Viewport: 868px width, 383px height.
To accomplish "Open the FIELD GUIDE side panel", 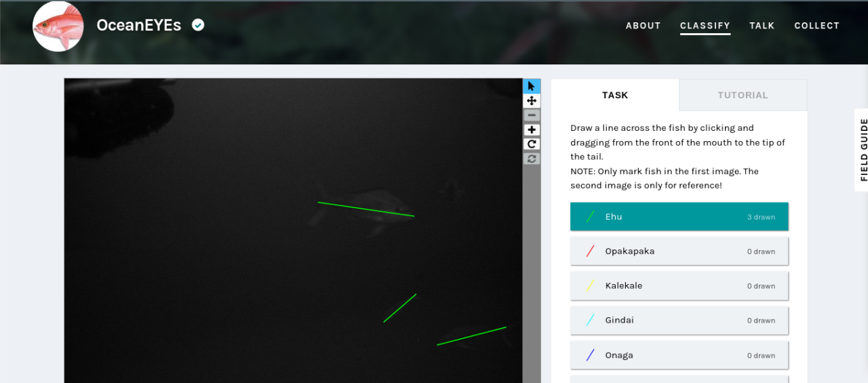I will (x=863, y=150).
